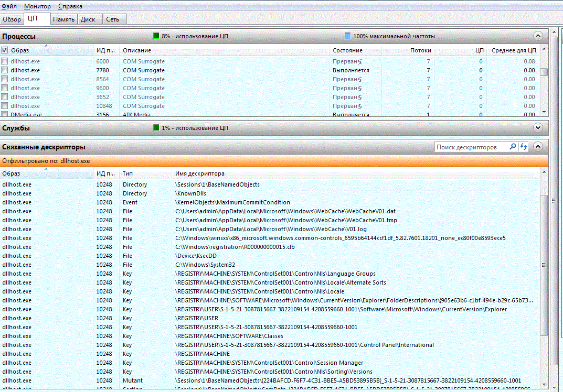The height and width of the screenshot is (392, 563).
Task: Check the dllhost.exe process with ID 7780
Action: (5, 70)
